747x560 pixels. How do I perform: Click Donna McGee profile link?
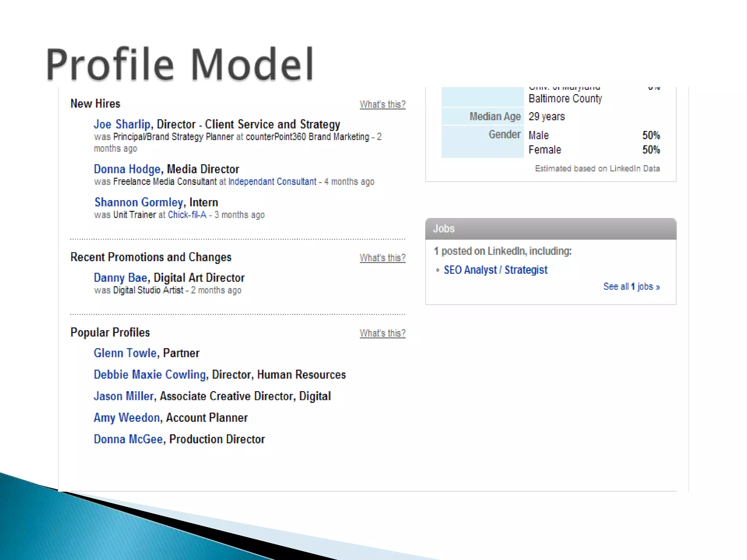(x=128, y=439)
